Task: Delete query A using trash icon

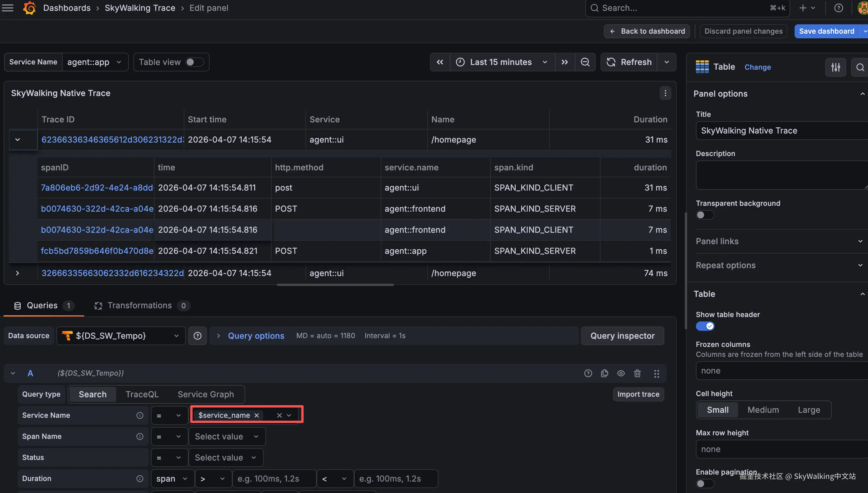Action: (x=637, y=373)
